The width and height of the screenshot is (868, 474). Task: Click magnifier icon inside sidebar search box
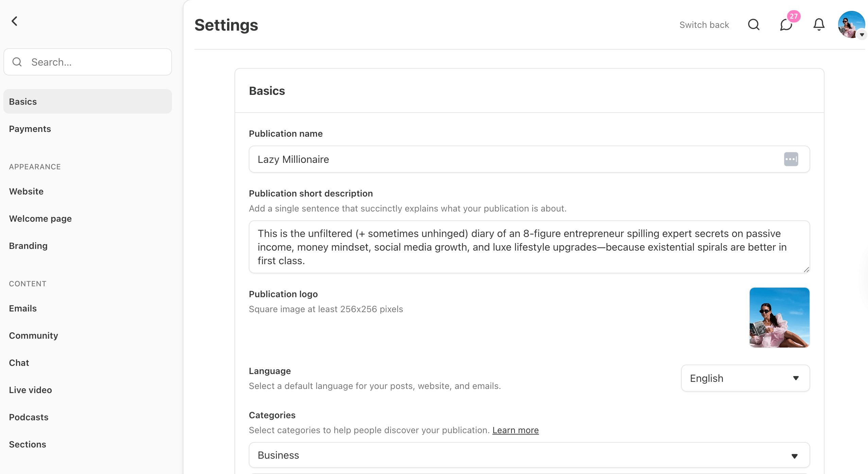(17, 62)
